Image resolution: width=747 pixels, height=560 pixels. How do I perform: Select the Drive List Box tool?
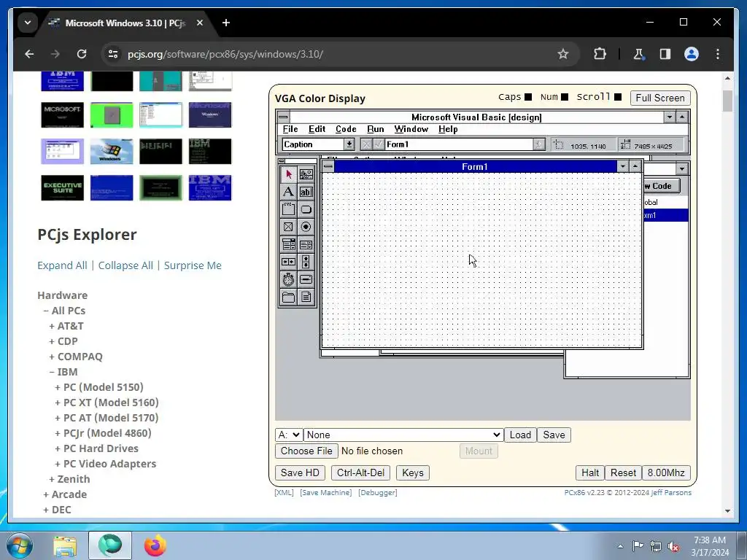point(306,279)
